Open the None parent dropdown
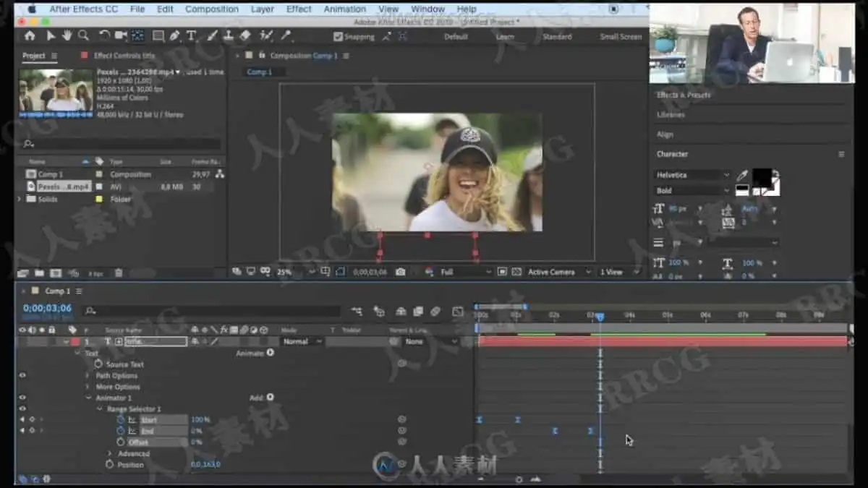This screenshot has width=868, height=488. tap(431, 341)
